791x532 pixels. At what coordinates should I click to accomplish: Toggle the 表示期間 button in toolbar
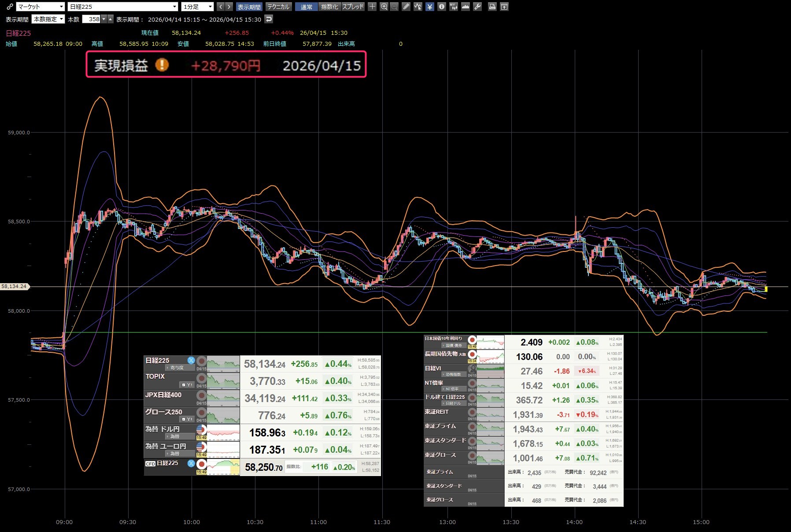[249, 7]
